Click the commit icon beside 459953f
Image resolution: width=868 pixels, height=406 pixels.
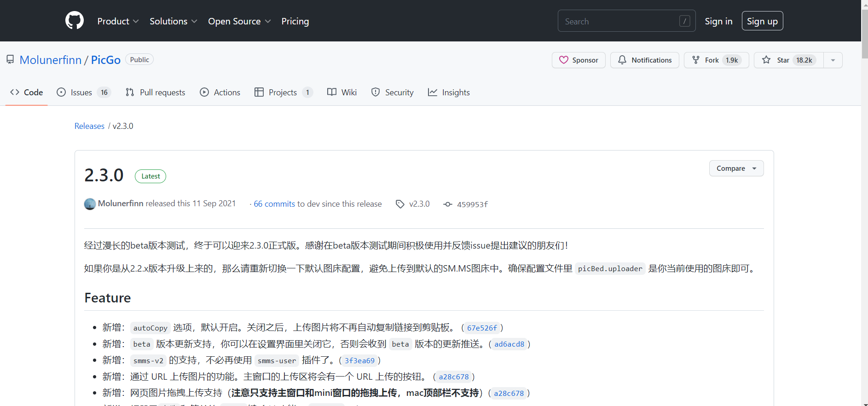(x=448, y=204)
